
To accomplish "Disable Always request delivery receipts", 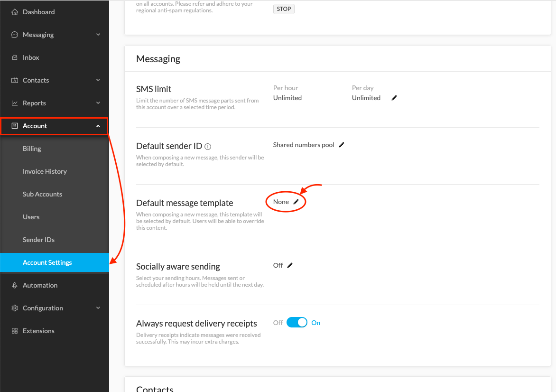I will pyautogui.click(x=297, y=322).
